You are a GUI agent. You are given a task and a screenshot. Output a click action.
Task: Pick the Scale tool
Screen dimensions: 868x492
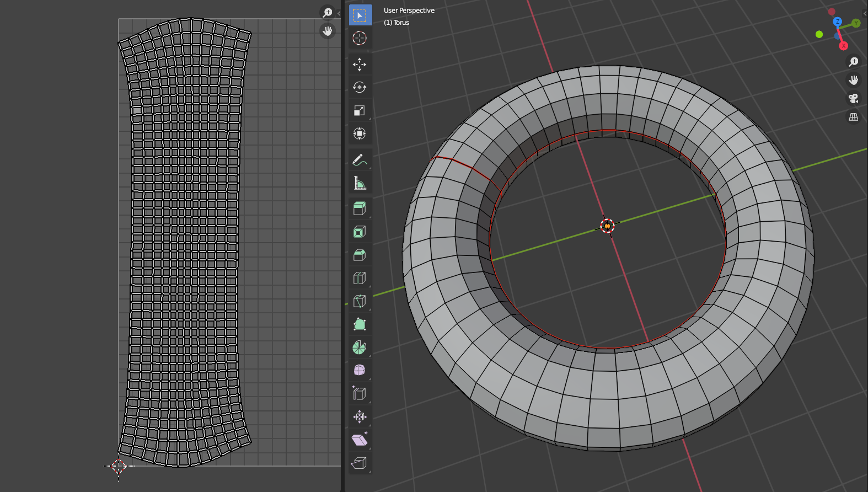pos(360,110)
